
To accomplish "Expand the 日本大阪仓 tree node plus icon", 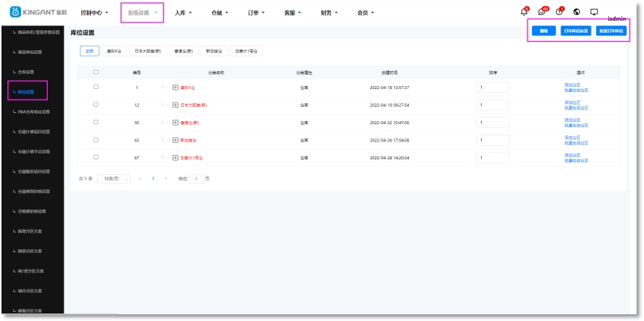I will tap(175, 106).
